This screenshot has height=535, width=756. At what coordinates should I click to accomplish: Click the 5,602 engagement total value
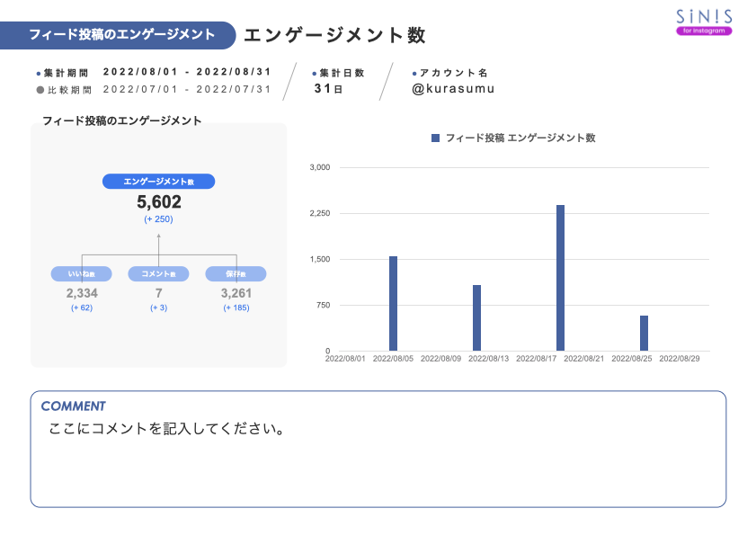[160, 201]
